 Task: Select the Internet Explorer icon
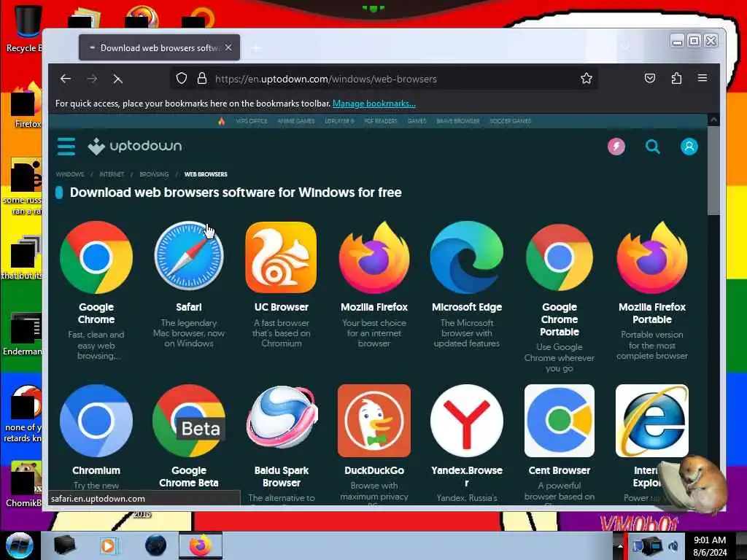coord(651,421)
